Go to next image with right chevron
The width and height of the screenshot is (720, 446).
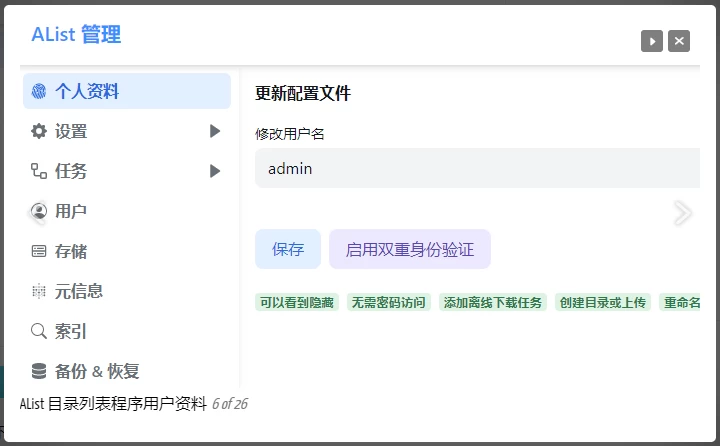click(683, 212)
